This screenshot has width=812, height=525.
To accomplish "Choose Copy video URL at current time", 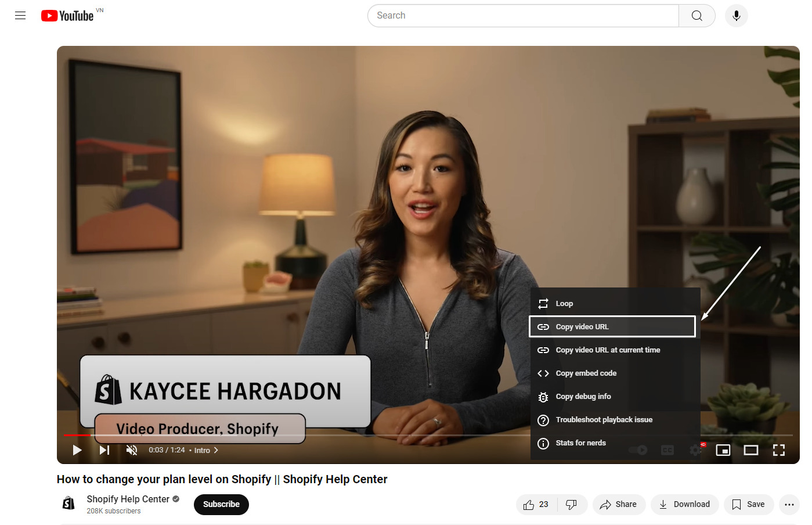I will (615, 350).
